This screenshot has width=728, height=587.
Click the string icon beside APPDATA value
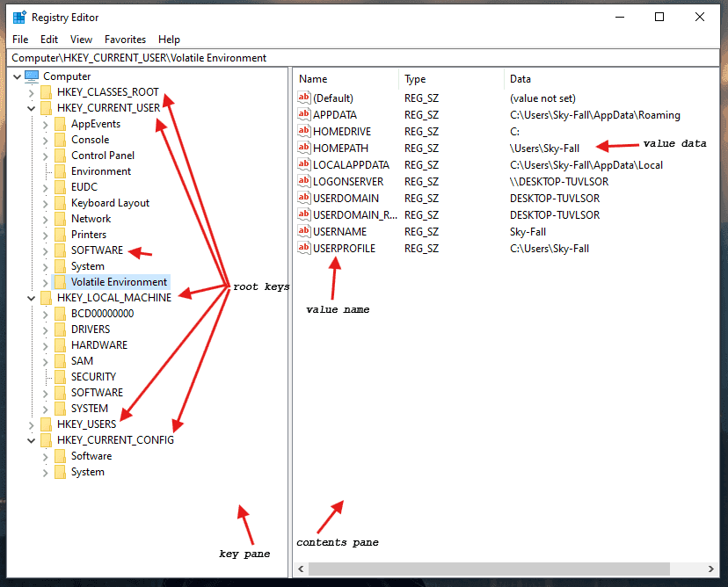tap(303, 114)
